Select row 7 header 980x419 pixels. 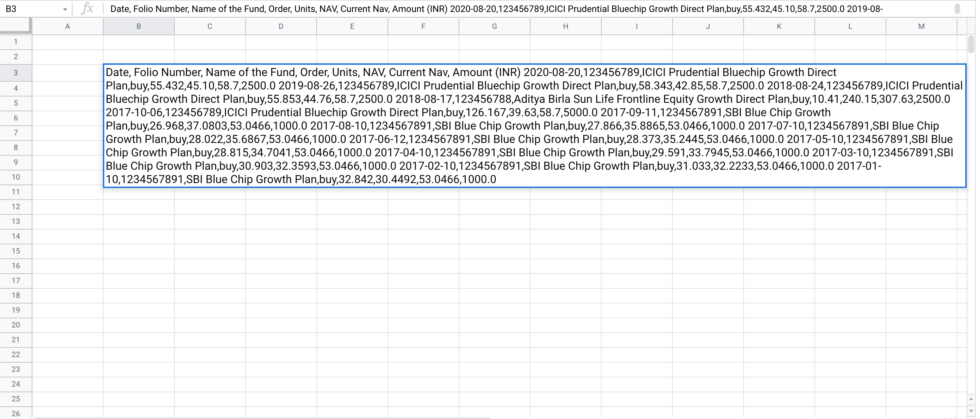point(15,133)
